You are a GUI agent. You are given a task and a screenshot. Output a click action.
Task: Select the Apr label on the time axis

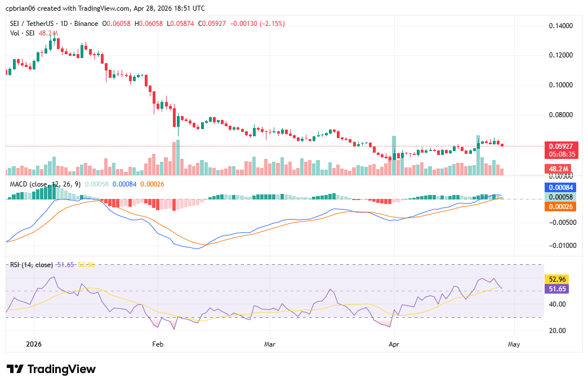coord(394,344)
